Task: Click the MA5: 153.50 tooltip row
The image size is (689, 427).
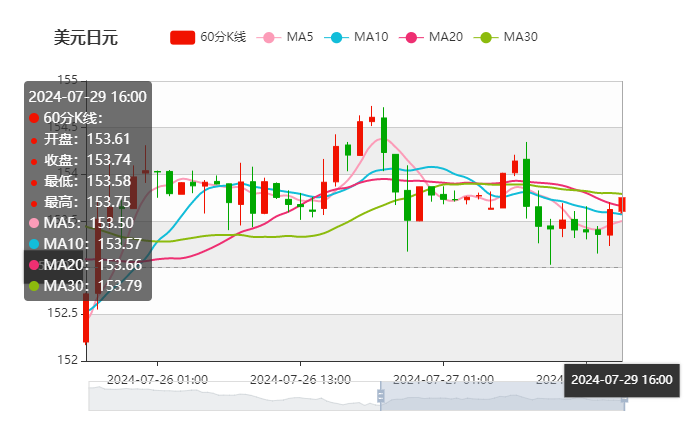Action: click(81, 223)
